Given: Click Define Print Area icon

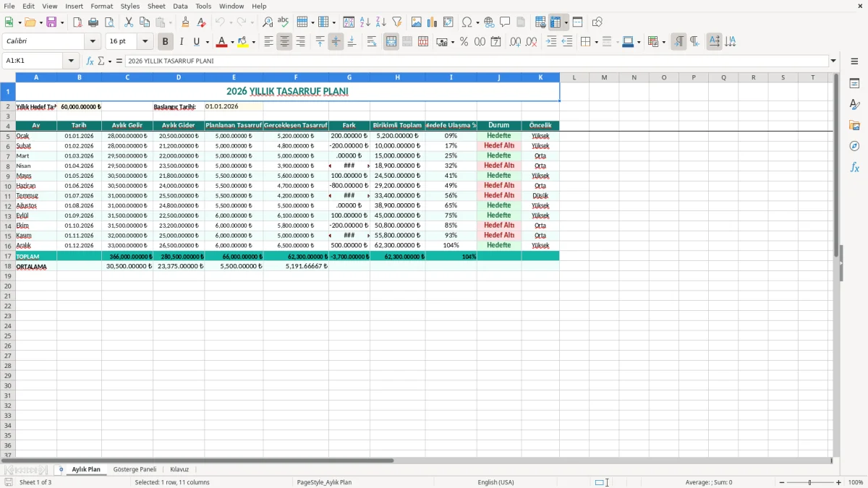Looking at the screenshot, I should pyautogui.click(x=540, y=22).
